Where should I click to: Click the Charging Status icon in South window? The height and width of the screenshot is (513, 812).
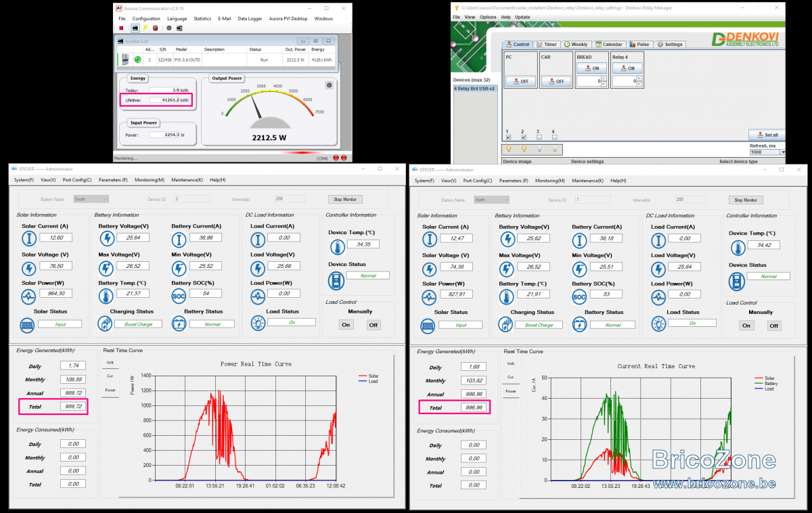(106, 324)
